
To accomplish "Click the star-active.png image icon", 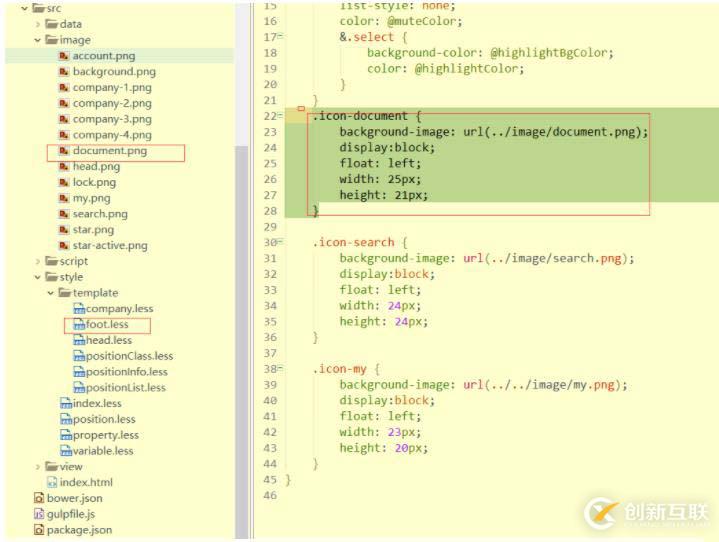I will tap(64, 246).
